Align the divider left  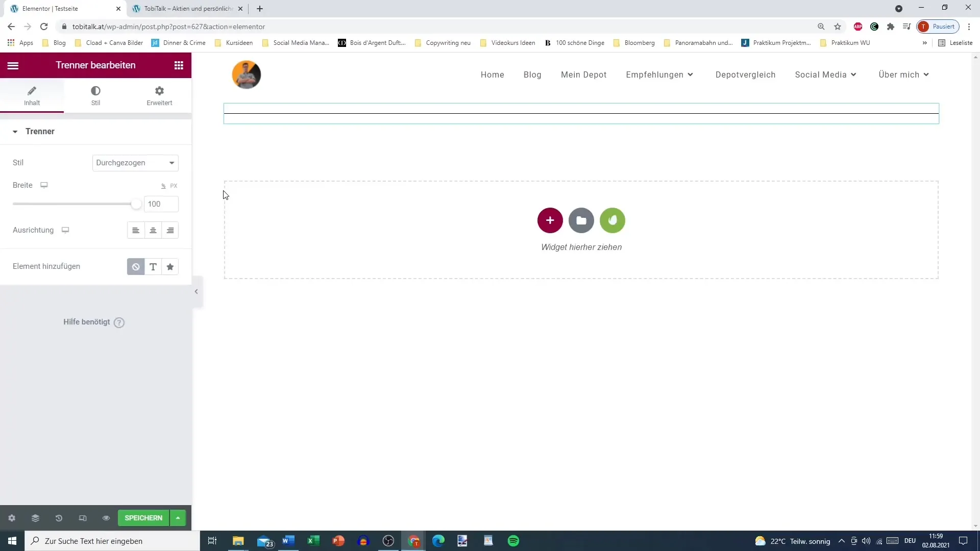(x=136, y=231)
